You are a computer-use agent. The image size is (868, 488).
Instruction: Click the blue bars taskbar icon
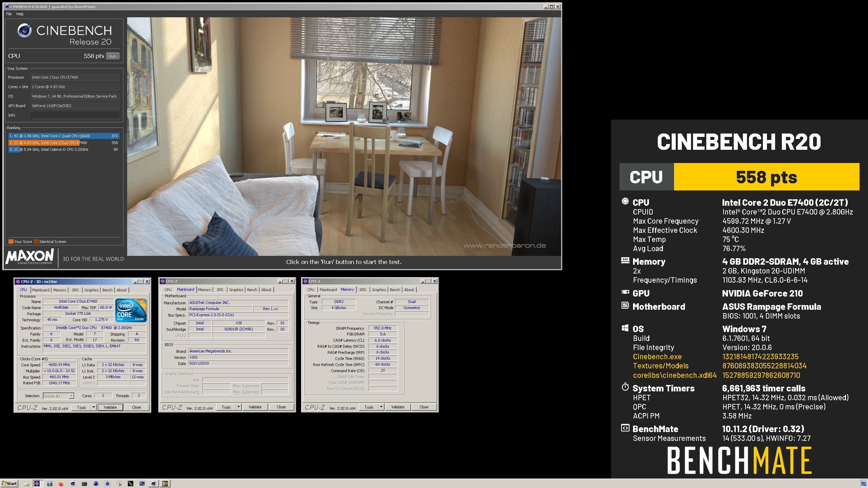[50, 484]
